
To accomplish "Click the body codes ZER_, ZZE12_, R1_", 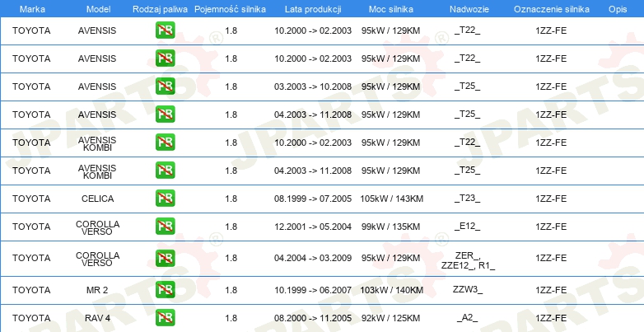I will [468, 260].
